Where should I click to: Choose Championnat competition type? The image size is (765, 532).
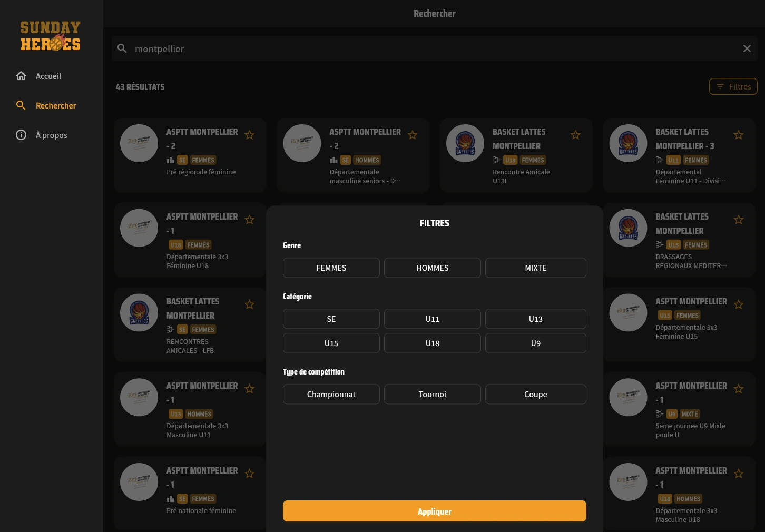331,394
